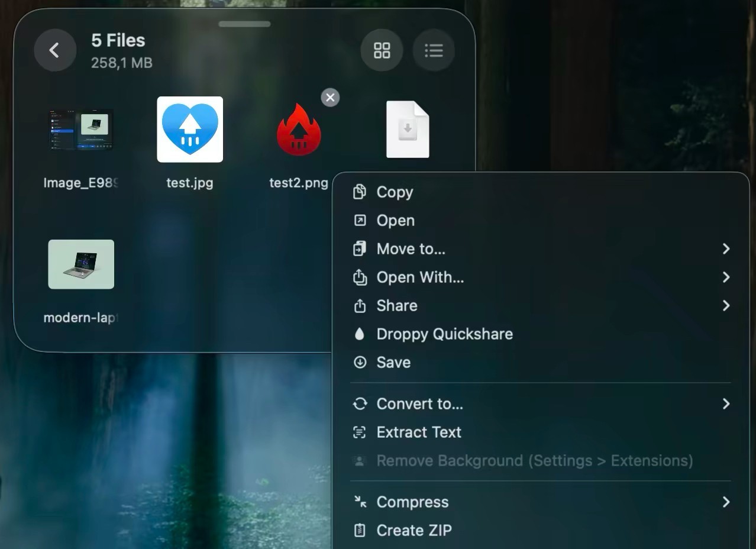Select the modern-laptop image thumbnail
756x549 pixels.
[81, 264]
